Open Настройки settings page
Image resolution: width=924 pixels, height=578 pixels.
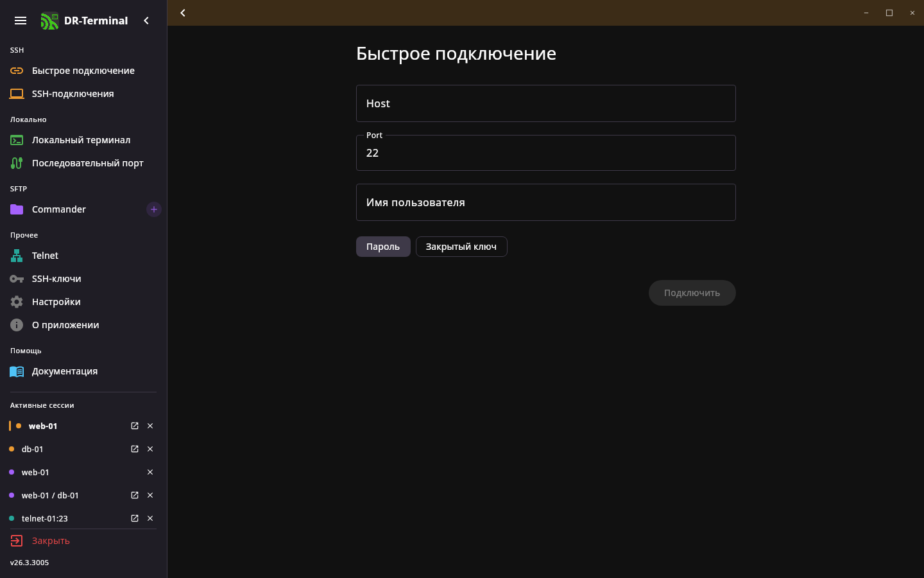pos(83,302)
